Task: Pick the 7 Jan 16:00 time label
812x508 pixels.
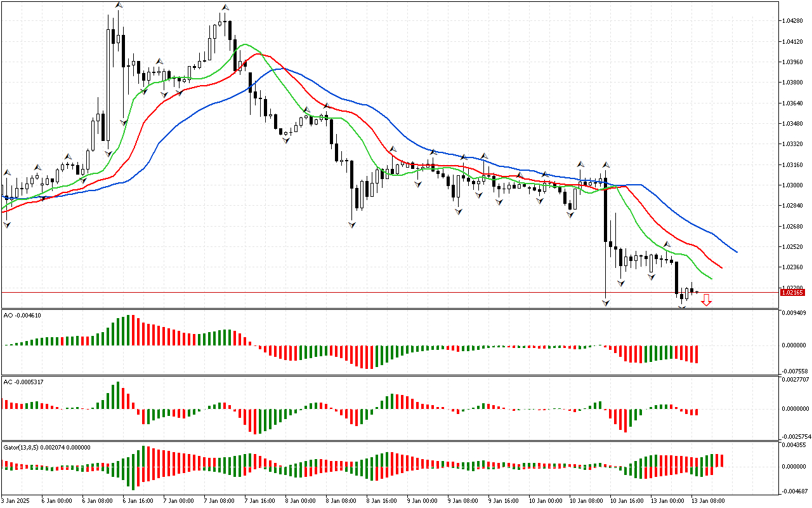Action: coord(261,500)
